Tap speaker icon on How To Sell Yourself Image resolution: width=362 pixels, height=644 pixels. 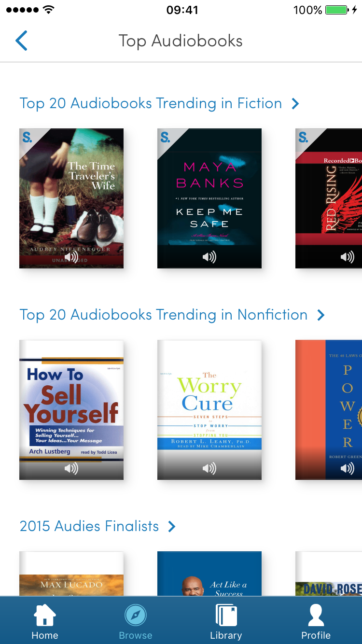point(71,468)
